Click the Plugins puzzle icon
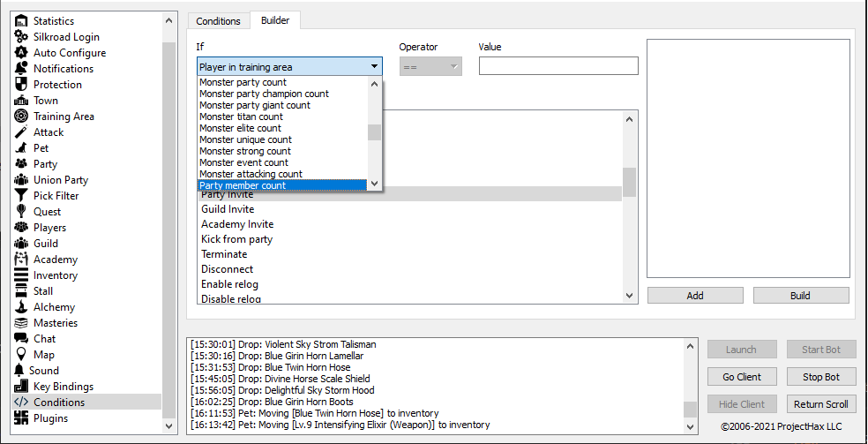This screenshot has width=868, height=444. (x=21, y=418)
